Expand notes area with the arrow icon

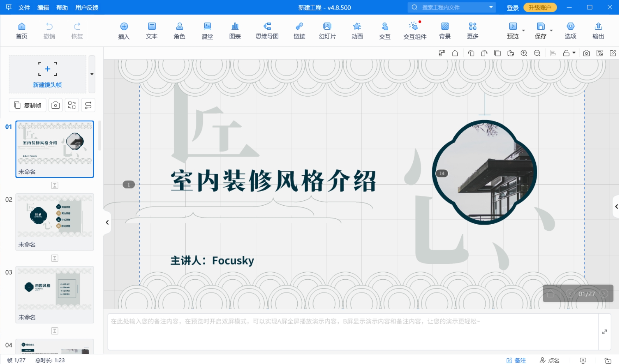click(605, 332)
